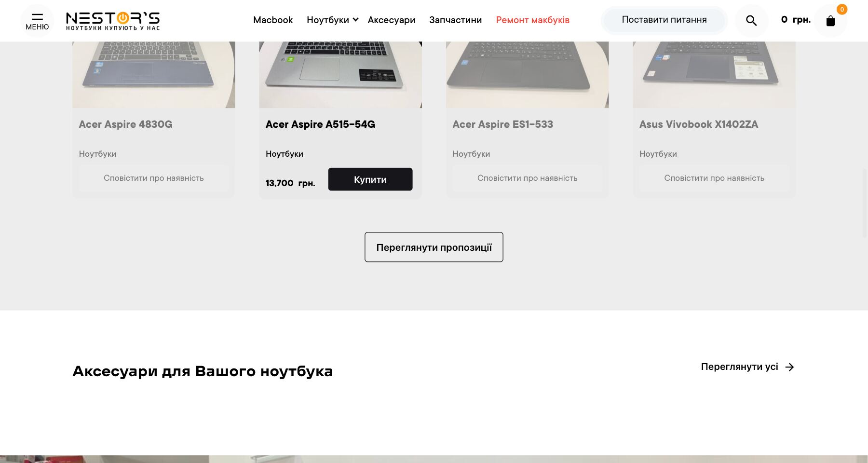Click Сповістити про наявність for Acer Aspire 4830G
The height and width of the screenshot is (463, 868).
point(154,178)
